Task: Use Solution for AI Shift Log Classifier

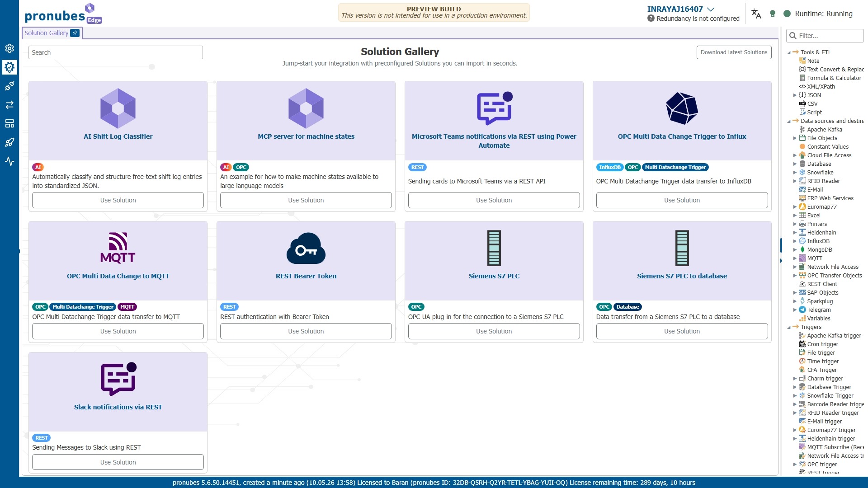Action: 118,200
